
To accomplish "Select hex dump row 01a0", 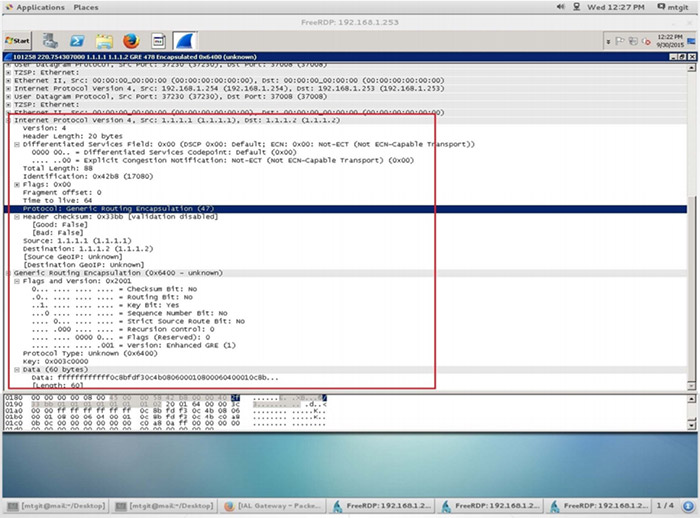I will pyautogui.click(x=166, y=411).
